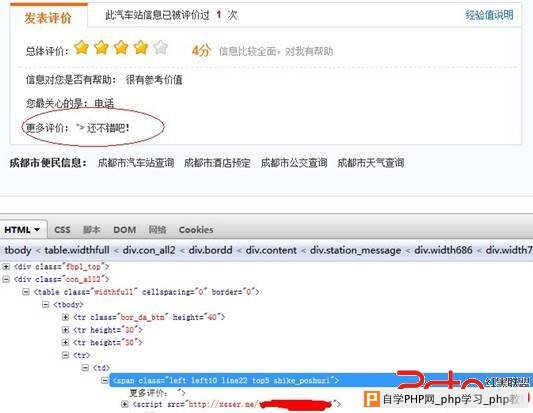Open the Cookies tab

(196, 230)
